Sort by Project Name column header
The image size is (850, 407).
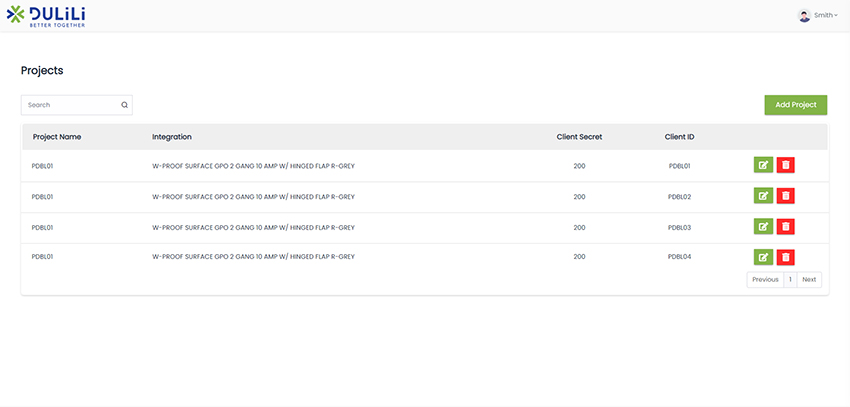[57, 137]
